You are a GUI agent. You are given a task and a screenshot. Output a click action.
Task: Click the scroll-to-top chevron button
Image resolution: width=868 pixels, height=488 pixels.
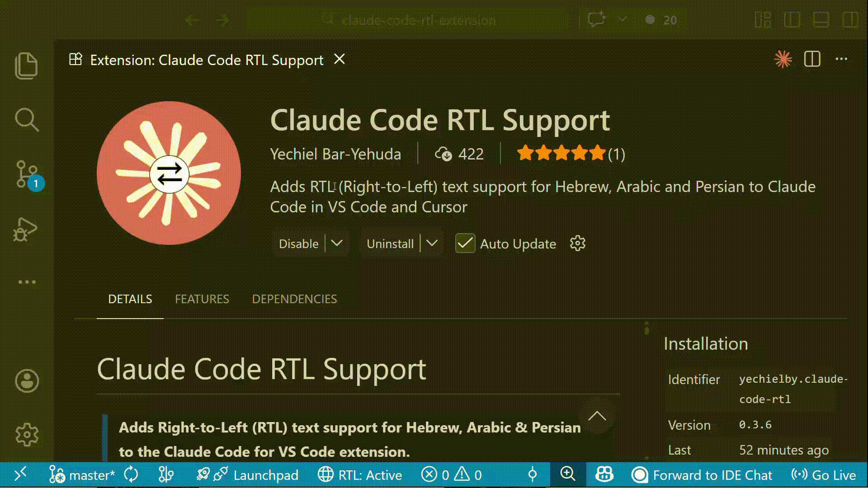coord(597,416)
